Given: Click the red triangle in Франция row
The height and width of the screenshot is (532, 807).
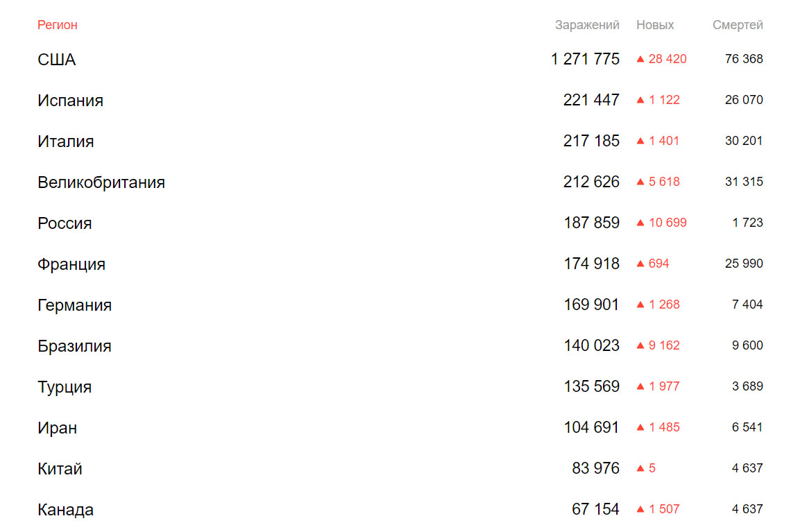Looking at the screenshot, I should coord(640,264).
